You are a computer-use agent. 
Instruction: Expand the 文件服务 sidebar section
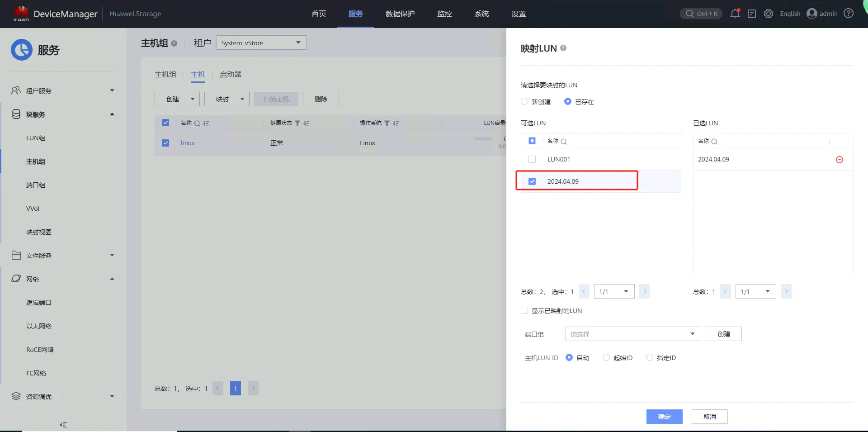63,256
